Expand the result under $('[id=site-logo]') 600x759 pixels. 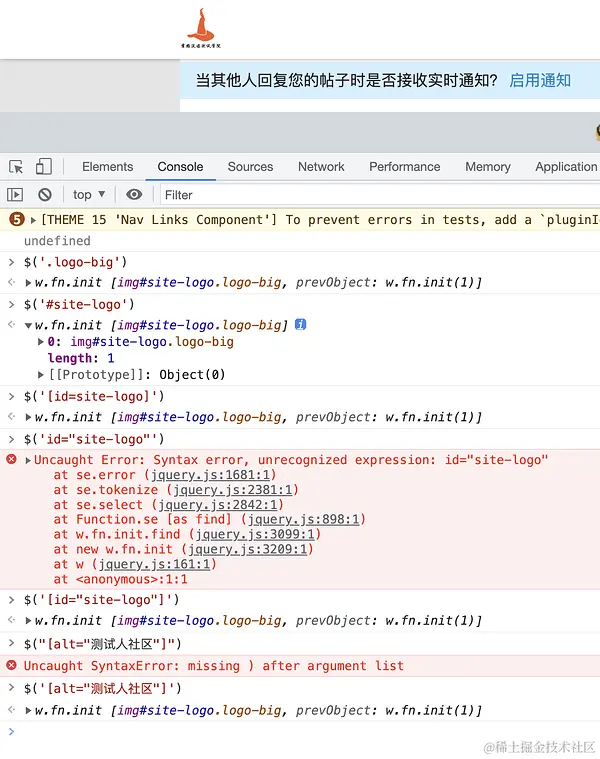29,417
